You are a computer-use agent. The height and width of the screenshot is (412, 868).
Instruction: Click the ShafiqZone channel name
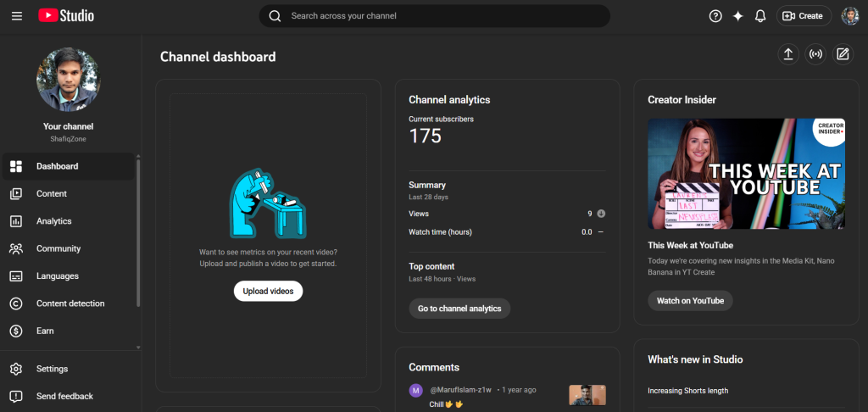[x=68, y=139]
